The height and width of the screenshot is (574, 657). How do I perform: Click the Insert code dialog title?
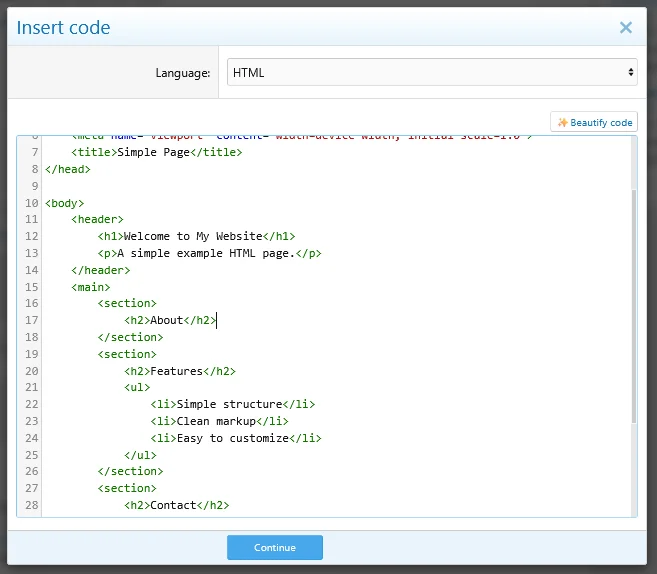point(63,28)
